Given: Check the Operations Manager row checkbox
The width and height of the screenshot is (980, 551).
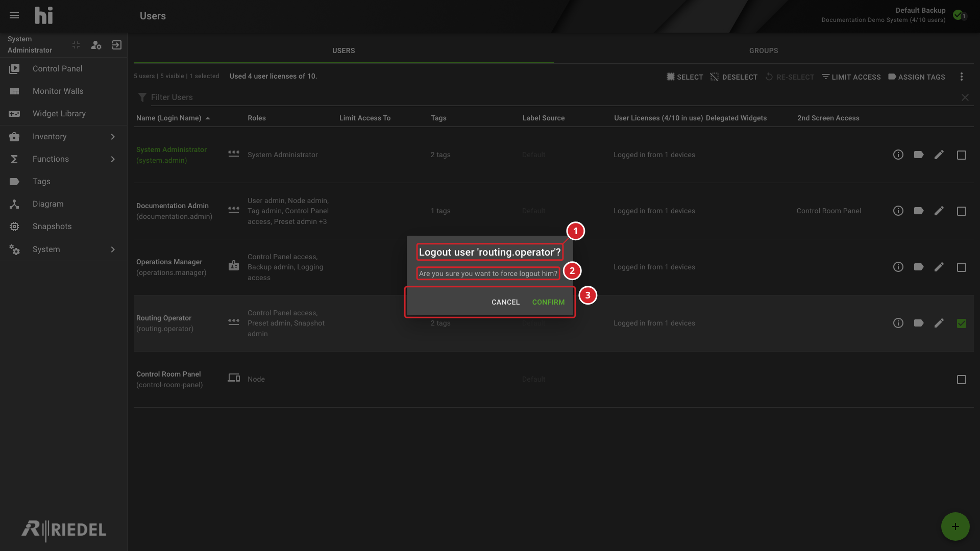Looking at the screenshot, I should (x=962, y=267).
